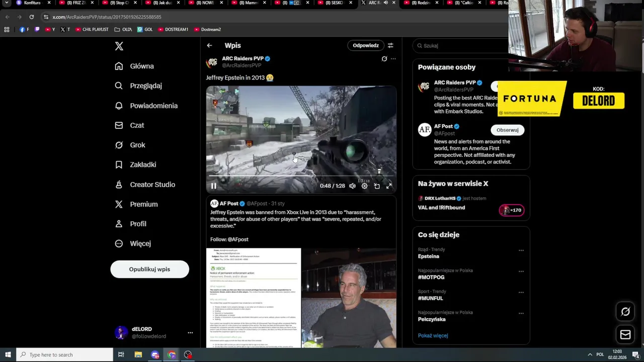Open Premium page
The image size is (644, 362).
click(136, 204)
